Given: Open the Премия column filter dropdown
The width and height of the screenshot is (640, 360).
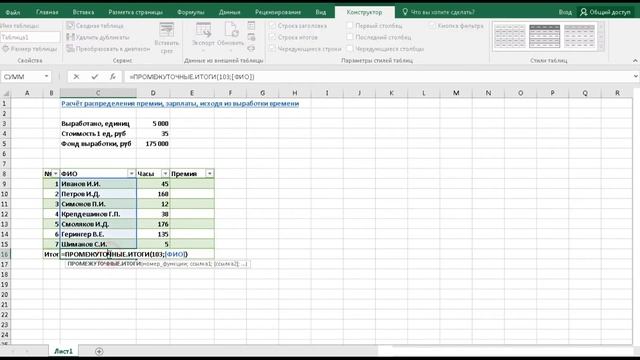Looking at the screenshot, I should pos(209,173).
